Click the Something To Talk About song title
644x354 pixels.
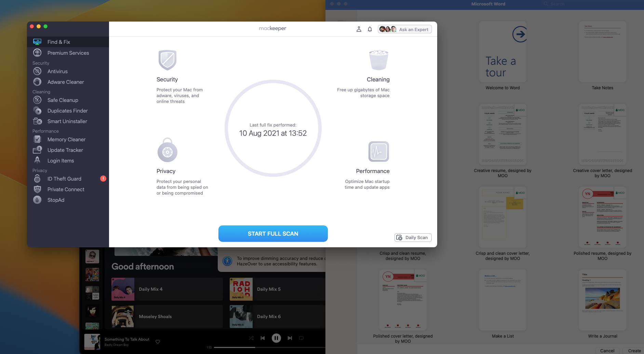pyautogui.click(x=127, y=339)
